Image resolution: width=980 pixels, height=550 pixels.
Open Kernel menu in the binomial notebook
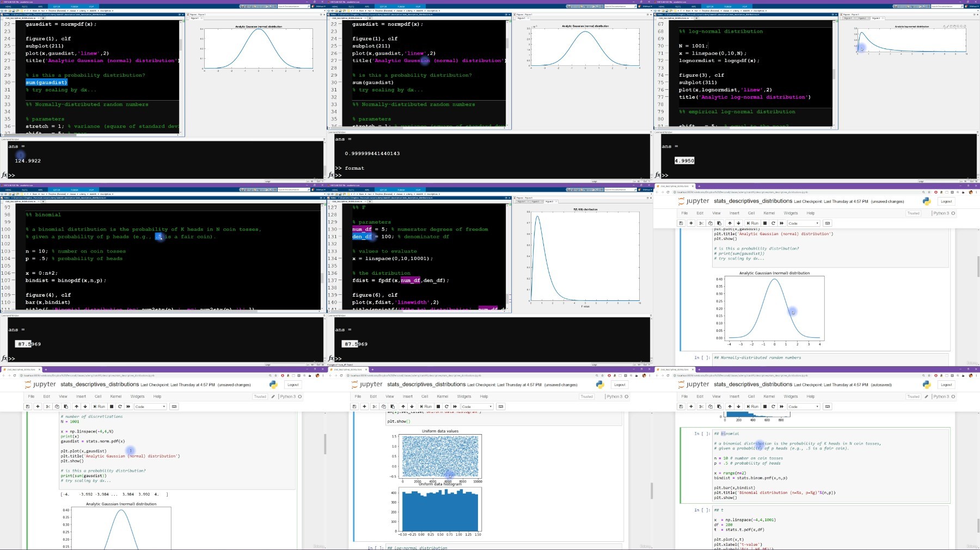pyautogui.click(x=769, y=397)
